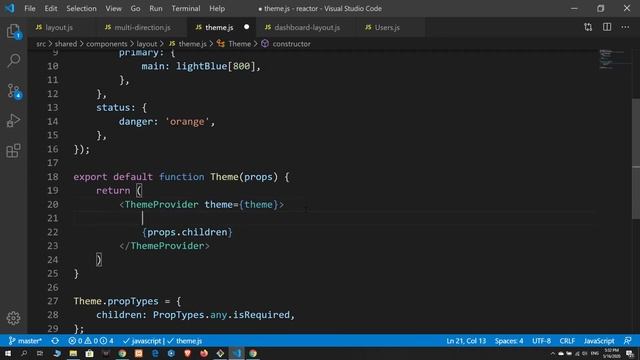Open Task View on the taskbar
Viewport: 640px width, 360px height.
click(40, 353)
